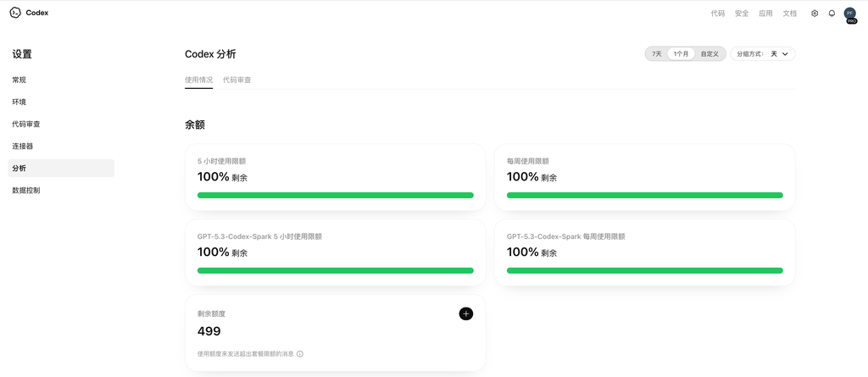Go to 文档 link in header

click(x=789, y=14)
